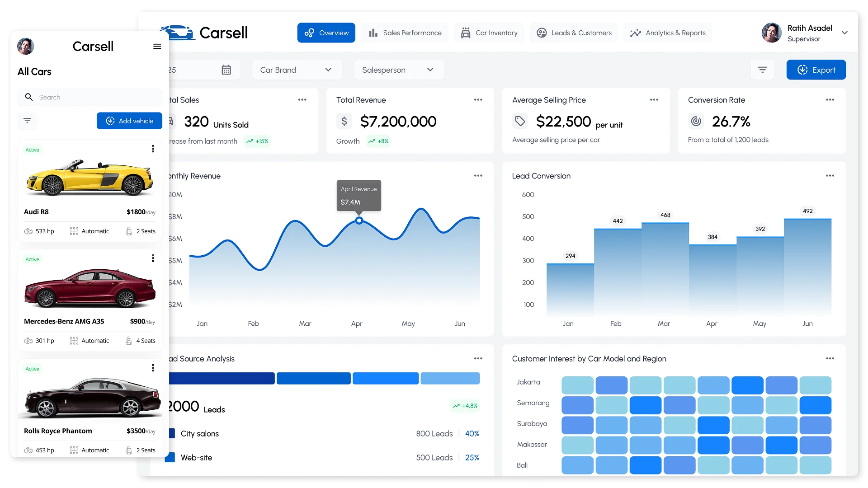868x488 pixels.
Task: Click the Mercedes-Benz AMG A35 car name
Action: coord(64,321)
